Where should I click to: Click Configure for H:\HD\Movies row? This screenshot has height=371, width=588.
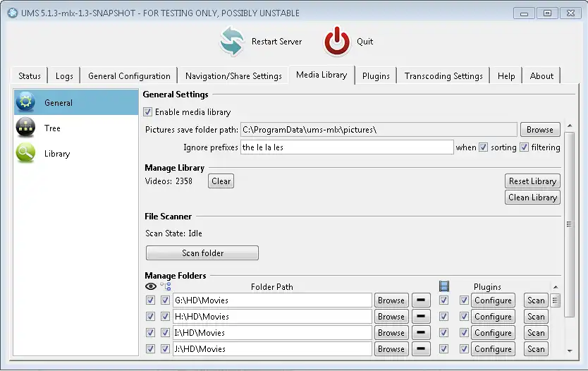coord(493,316)
